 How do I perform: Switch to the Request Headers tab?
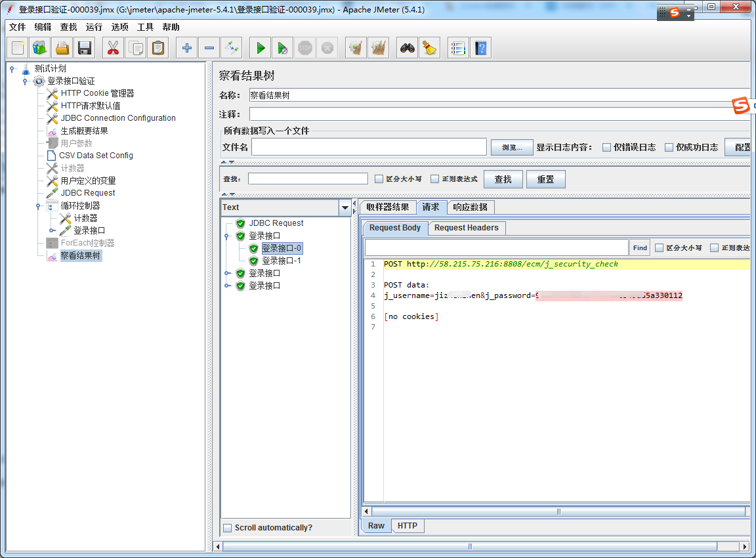click(466, 228)
